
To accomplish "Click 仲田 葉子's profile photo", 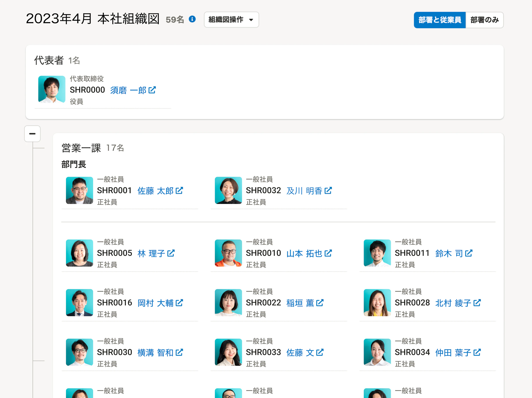I will pyautogui.click(x=377, y=352).
